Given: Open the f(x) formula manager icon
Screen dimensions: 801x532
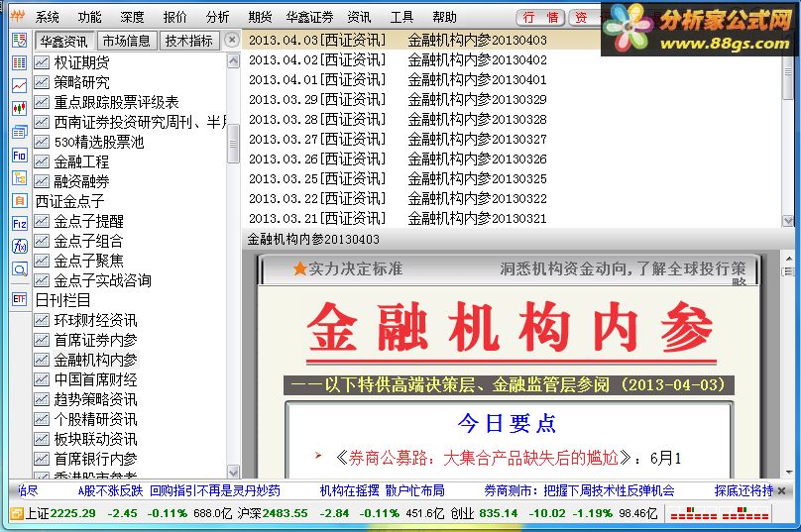Looking at the screenshot, I should [x=20, y=247].
